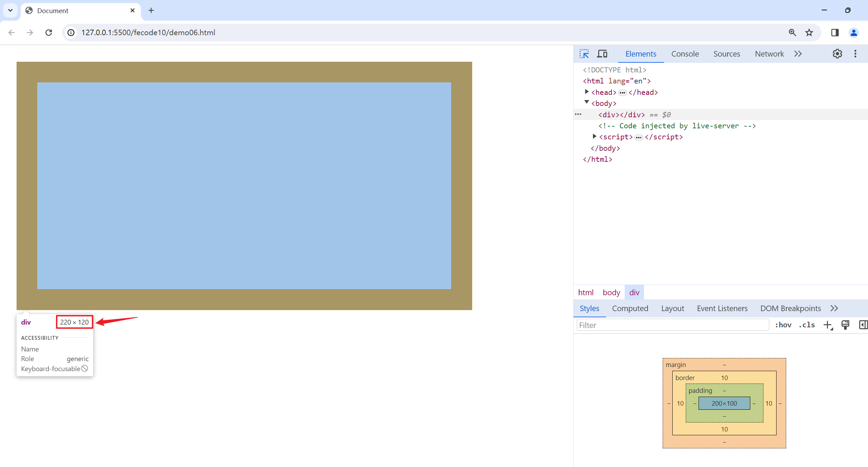868x467 pixels.
Task: Select the html lang="en" tag
Action: 616,81
